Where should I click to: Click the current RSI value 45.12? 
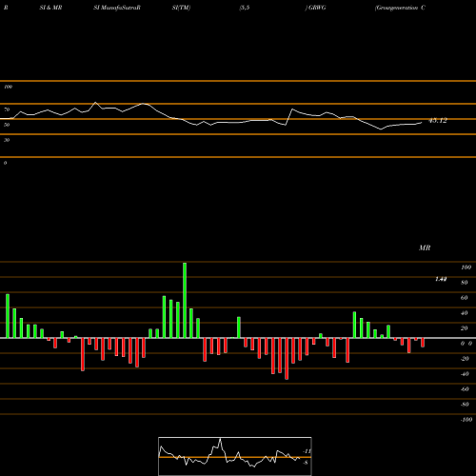[438, 120]
